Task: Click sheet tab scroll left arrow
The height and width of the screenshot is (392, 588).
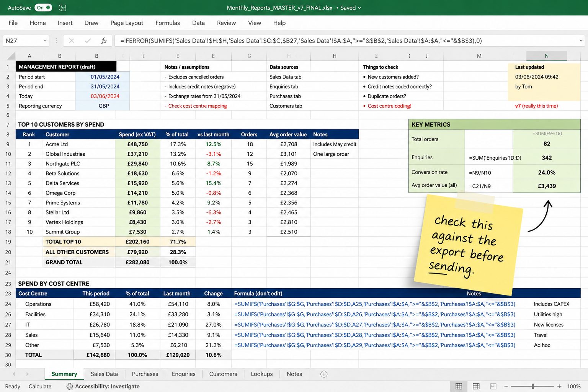Action: 14,374
